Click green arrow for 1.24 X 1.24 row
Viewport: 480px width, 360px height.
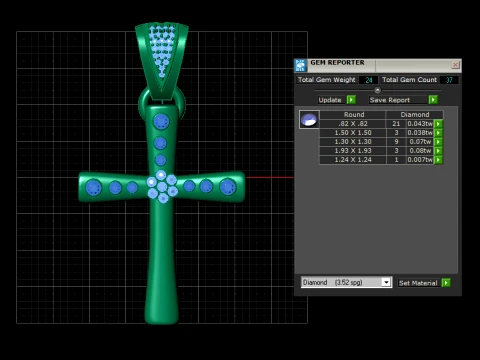pyautogui.click(x=438, y=160)
